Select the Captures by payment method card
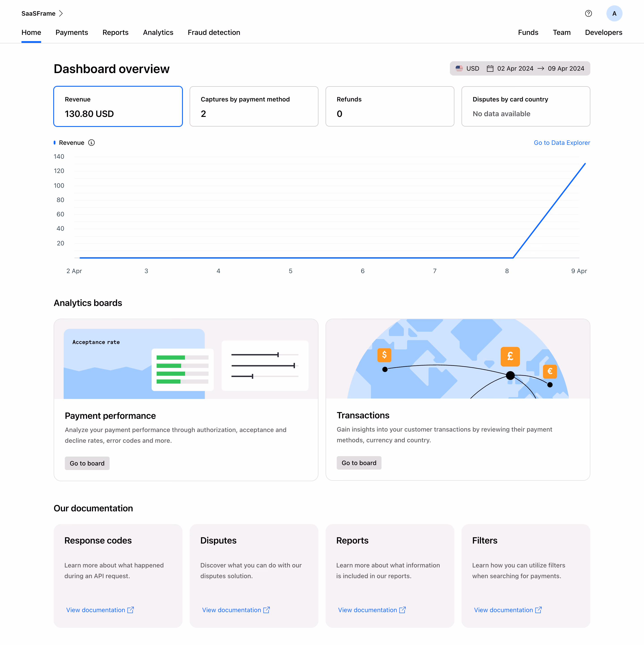This screenshot has width=644, height=645. point(254,107)
